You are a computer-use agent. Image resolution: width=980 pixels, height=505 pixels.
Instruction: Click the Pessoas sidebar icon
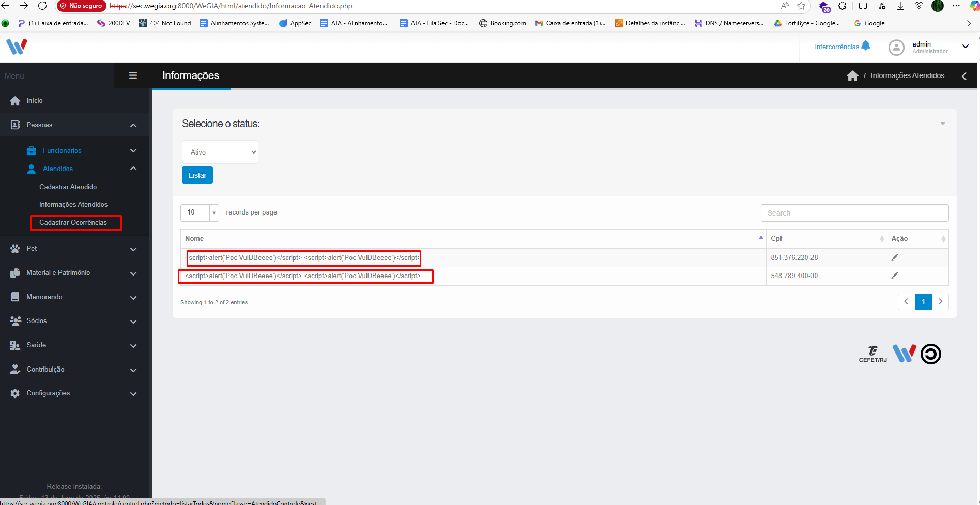point(15,125)
